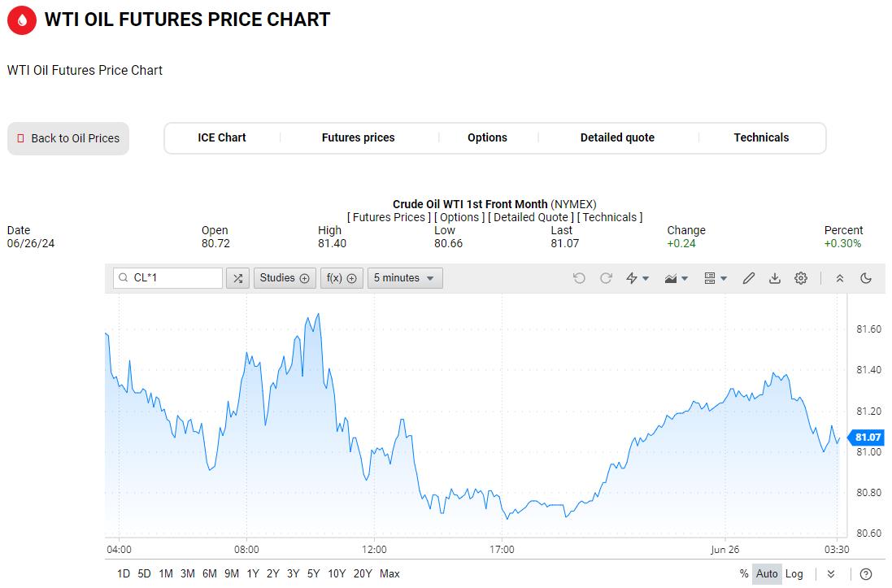Click the date 06/26/24
This screenshot has width=892, height=588.
click(x=31, y=244)
